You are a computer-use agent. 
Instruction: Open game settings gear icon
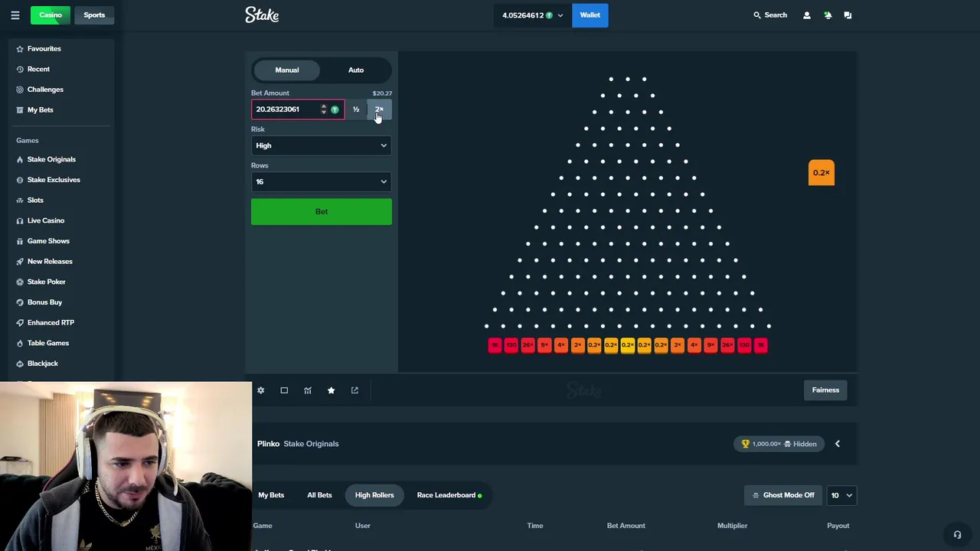click(260, 390)
